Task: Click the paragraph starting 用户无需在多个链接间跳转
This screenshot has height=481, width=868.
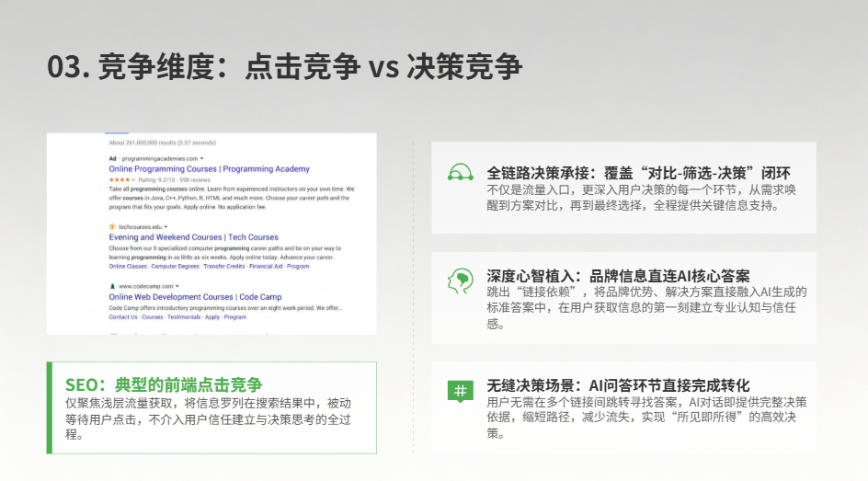Action: tap(646, 418)
